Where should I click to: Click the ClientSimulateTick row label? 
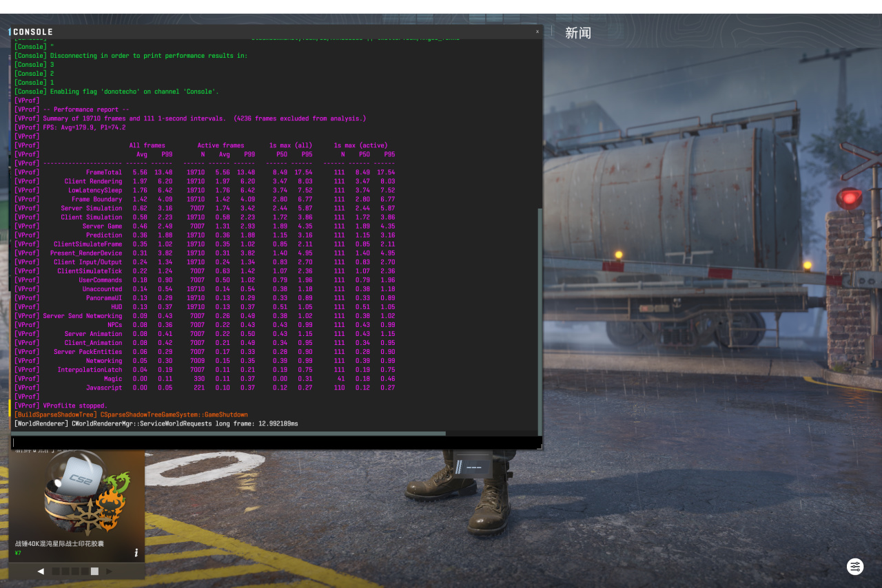pos(90,271)
